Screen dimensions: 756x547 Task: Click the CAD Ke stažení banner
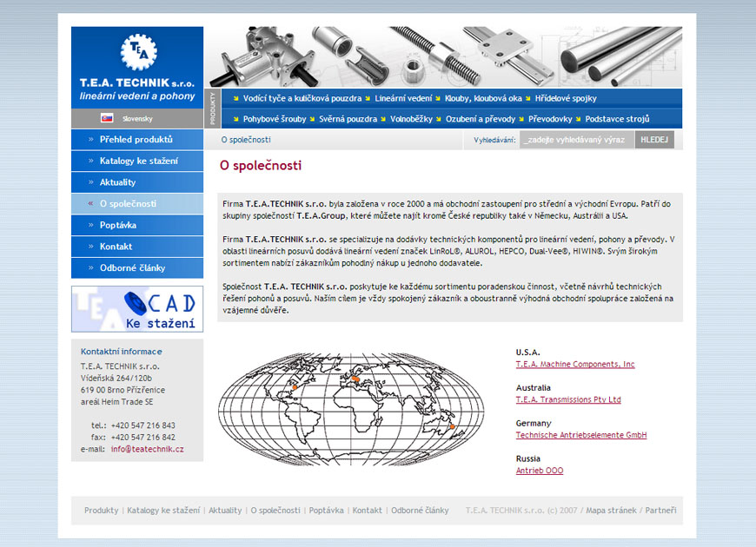137,309
